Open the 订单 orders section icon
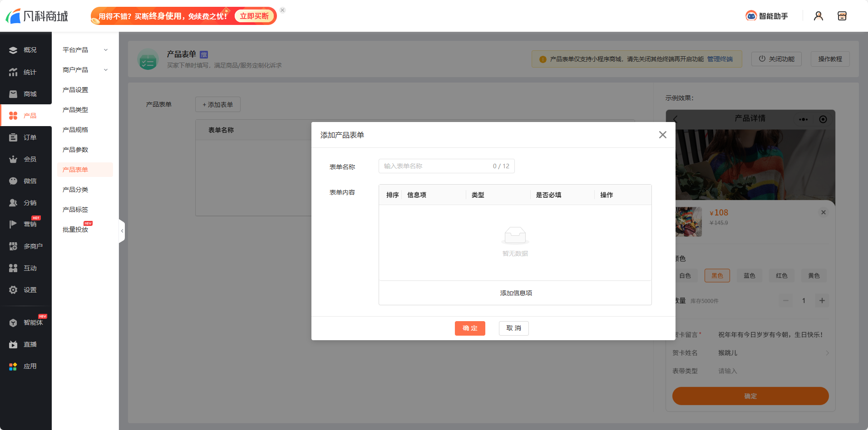This screenshot has height=430, width=868. [26, 137]
